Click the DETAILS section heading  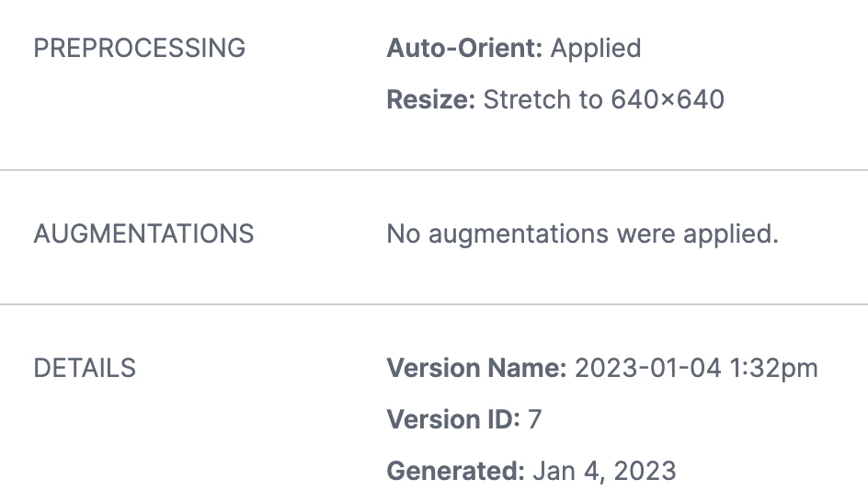(x=85, y=368)
